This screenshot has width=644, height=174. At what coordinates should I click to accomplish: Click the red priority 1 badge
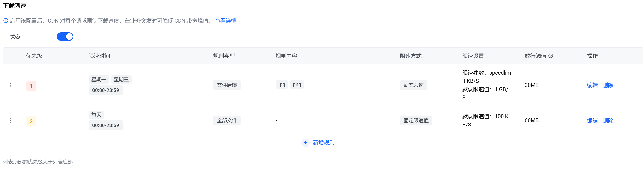coord(31,86)
